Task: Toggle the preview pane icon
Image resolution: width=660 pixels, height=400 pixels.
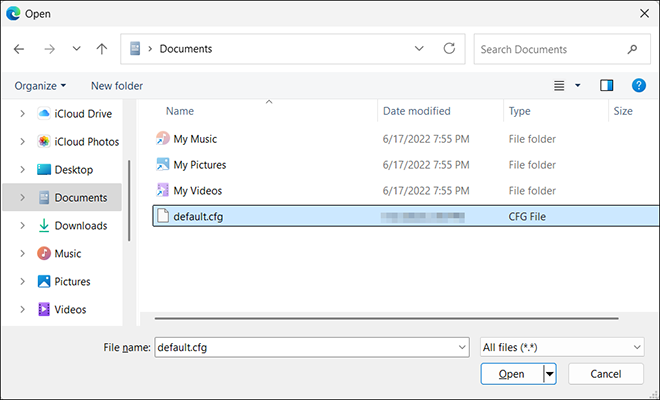Action: click(606, 86)
